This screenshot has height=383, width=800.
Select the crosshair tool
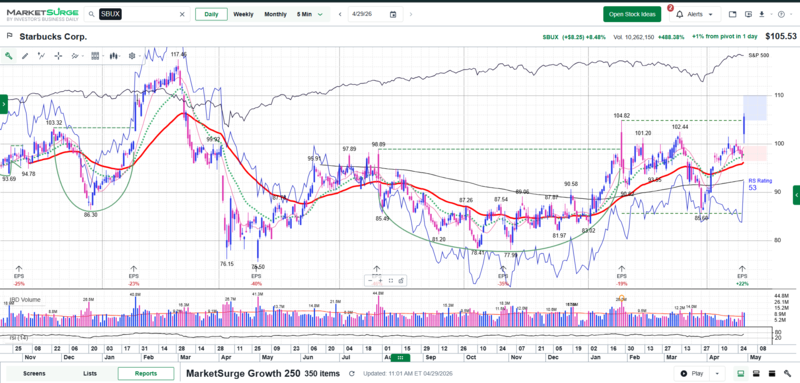click(58, 56)
